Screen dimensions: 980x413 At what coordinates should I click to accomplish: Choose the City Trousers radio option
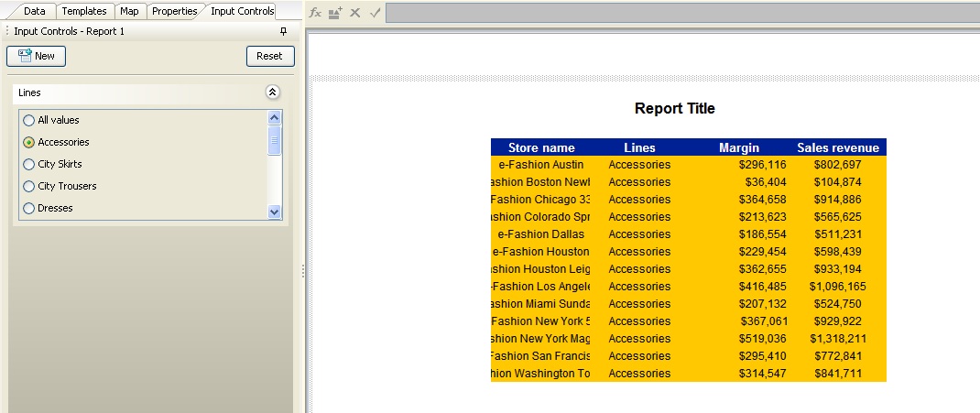click(x=28, y=186)
